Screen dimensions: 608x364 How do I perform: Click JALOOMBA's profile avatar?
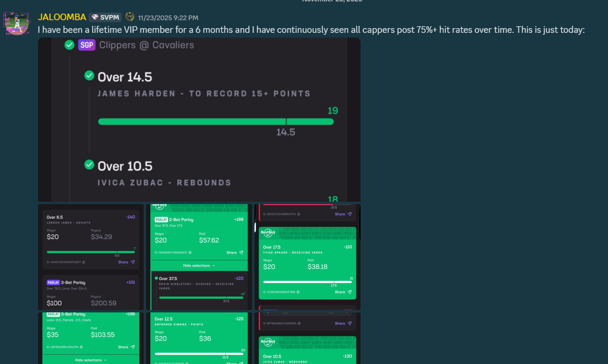coord(16,23)
